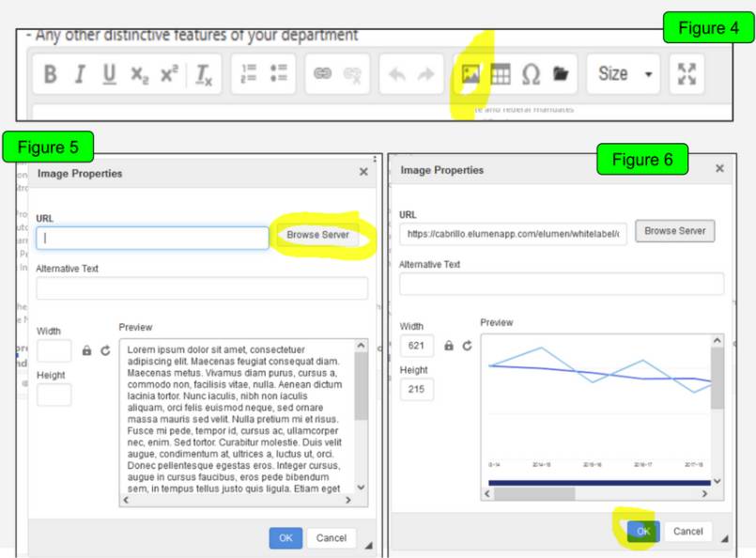Toggle lock ratio beside Width 621

point(449,346)
